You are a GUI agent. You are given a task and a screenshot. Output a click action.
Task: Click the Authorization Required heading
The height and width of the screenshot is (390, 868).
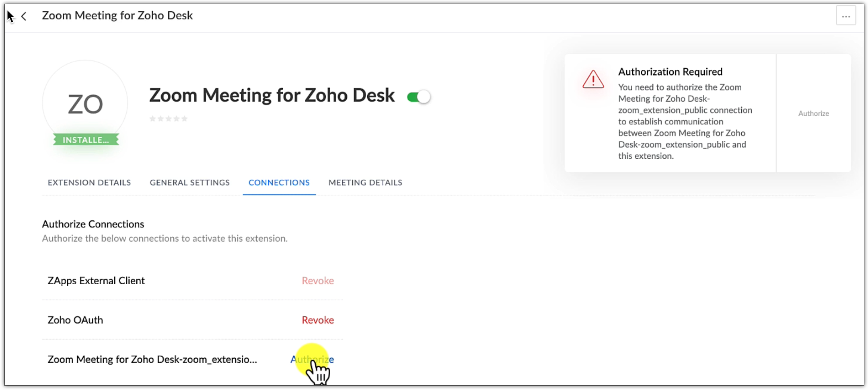[x=670, y=72]
